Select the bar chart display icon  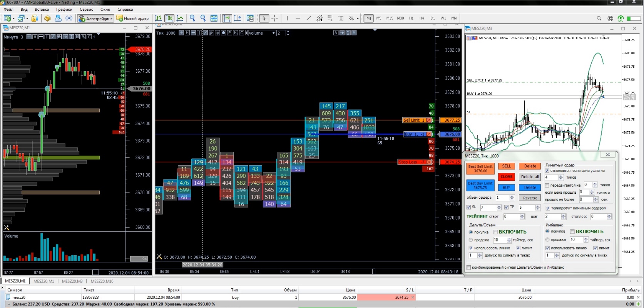coord(158,18)
